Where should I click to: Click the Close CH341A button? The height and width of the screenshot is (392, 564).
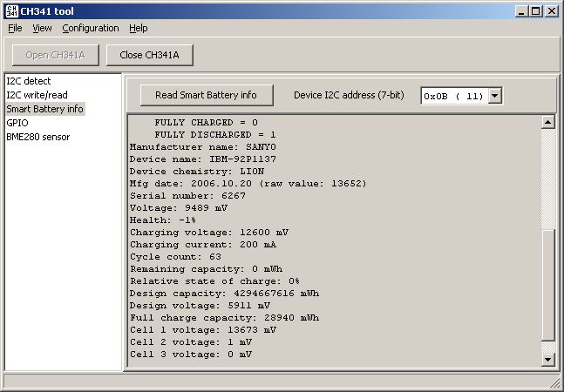[x=150, y=55]
